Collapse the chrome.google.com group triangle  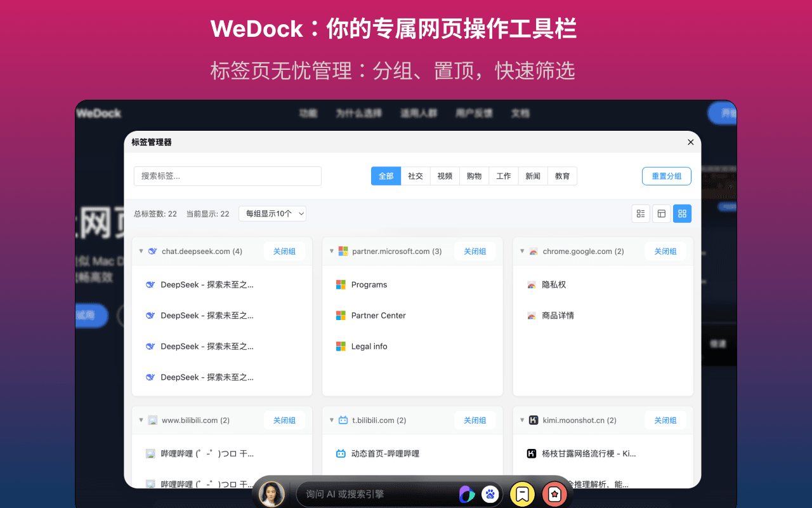[x=522, y=251]
